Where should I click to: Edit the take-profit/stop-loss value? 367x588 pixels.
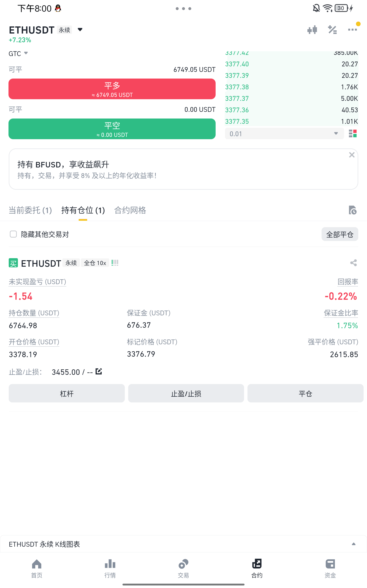tap(99, 371)
